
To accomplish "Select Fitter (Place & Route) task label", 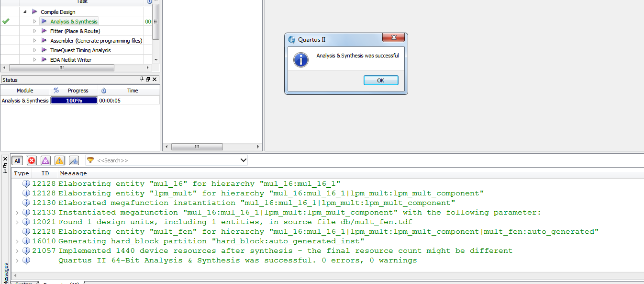I will (x=75, y=31).
